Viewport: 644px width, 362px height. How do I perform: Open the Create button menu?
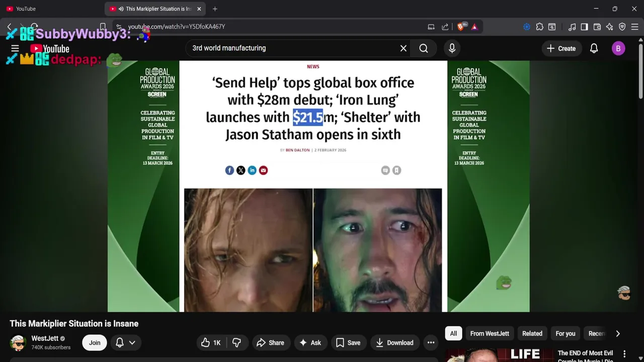click(561, 48)
